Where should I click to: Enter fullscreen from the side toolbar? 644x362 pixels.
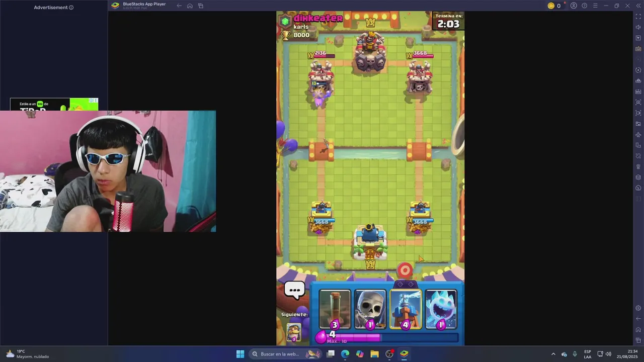[x=638, y=16]
